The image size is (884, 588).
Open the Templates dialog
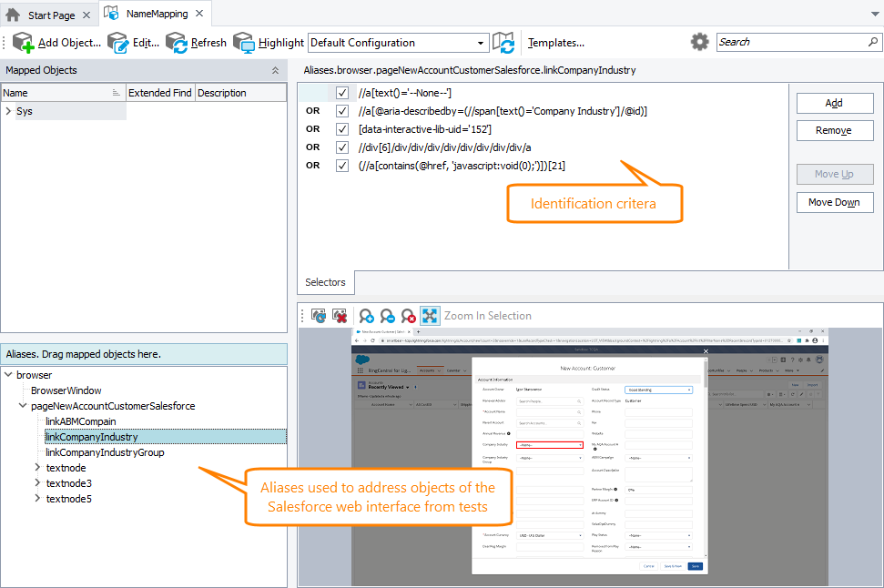(555, 42)
